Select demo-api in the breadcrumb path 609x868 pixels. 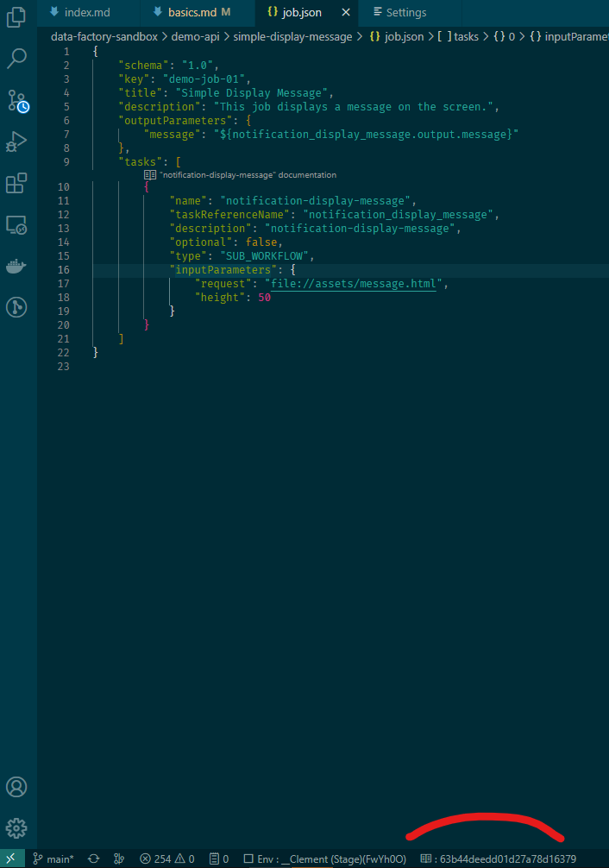tap(196, 37)
